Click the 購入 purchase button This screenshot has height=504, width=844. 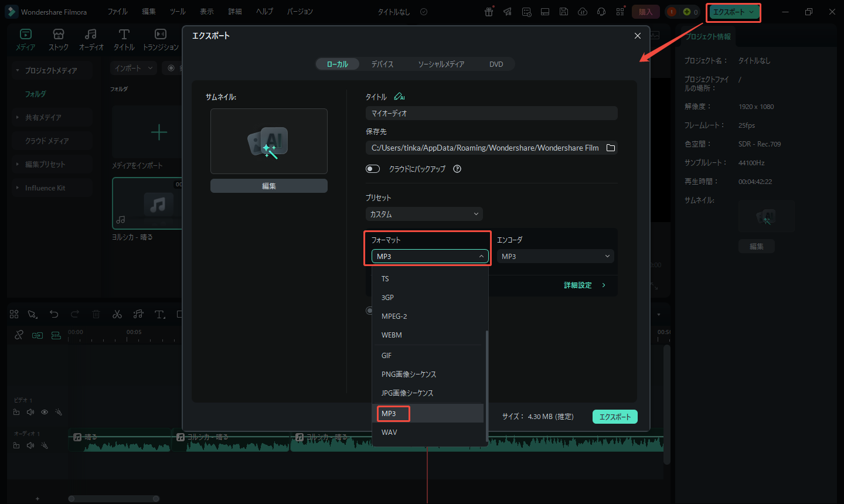pos(645,12)
